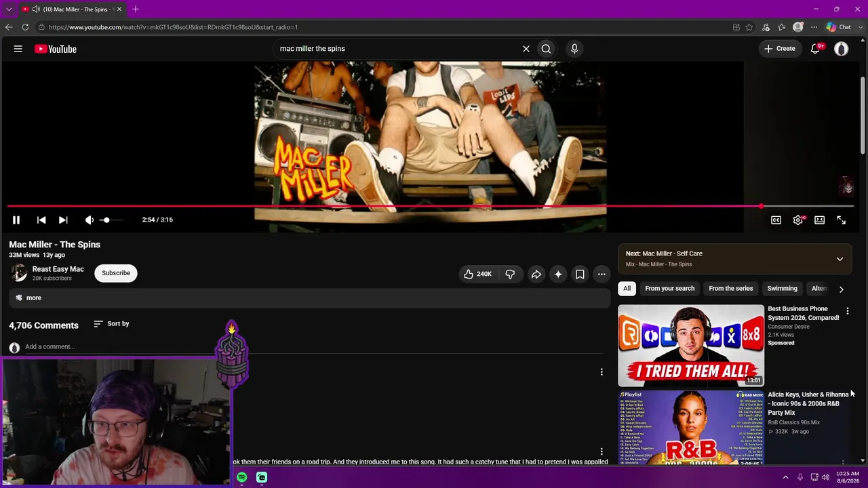The image size is (868, 488).
Task: Expand the description with more
Action: click(34, 298)
